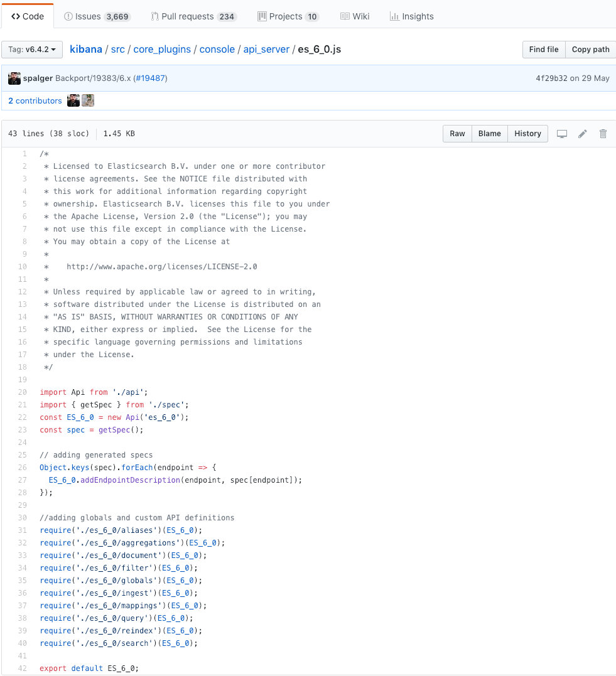Click second contributor avatar
Screen dimensions: 616x676
(x=88, y=100)
